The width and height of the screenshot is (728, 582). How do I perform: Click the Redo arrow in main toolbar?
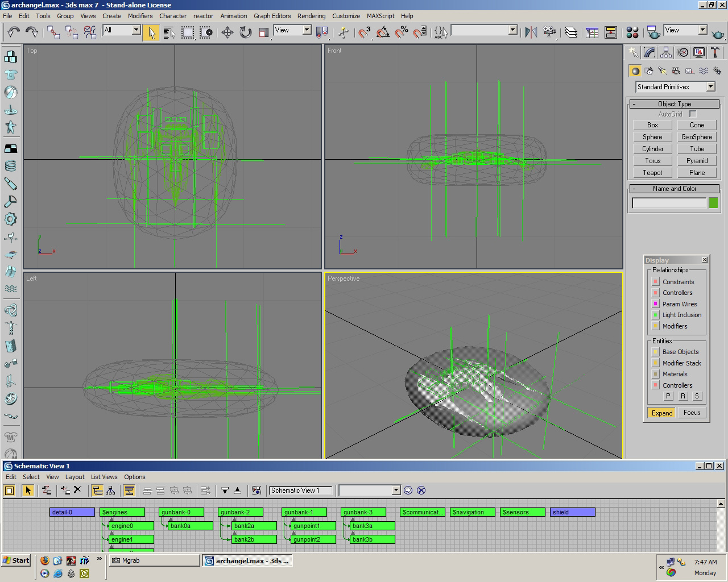[x=32, y=32]
